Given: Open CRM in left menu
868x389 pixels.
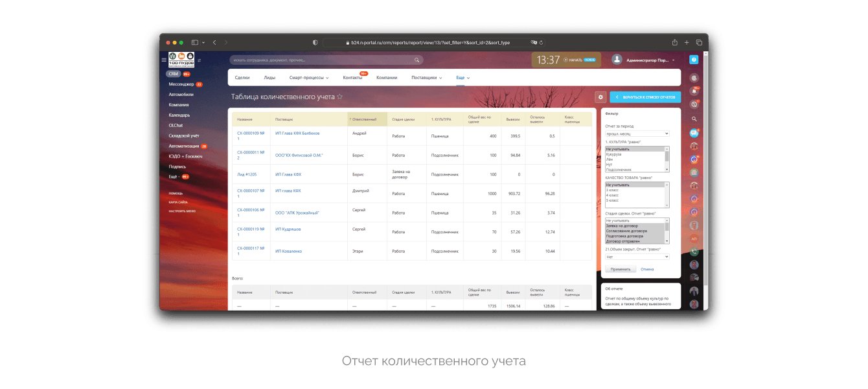Looking at the screenshot, I should click(173, 74).
